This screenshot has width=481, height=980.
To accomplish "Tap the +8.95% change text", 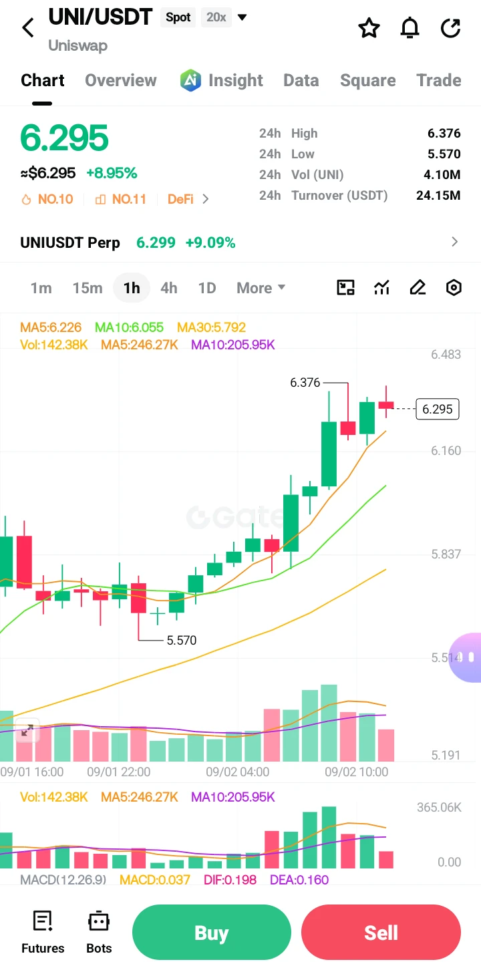I will 112,174.
